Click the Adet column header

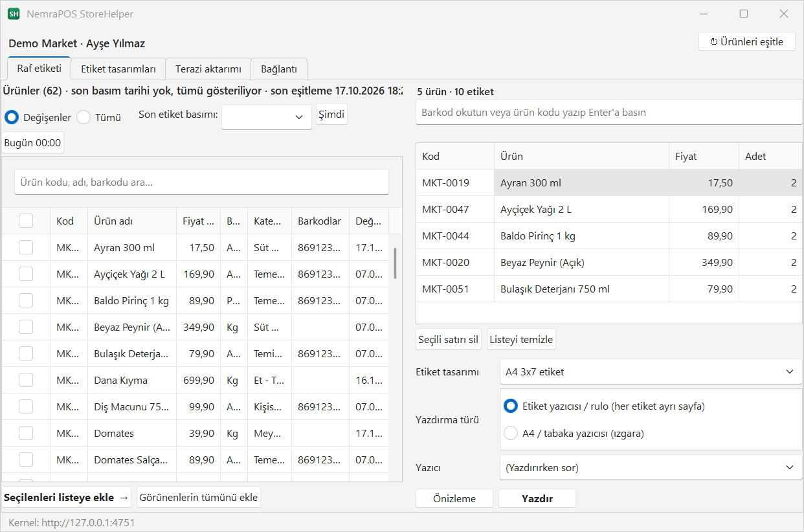click(770, 156)
